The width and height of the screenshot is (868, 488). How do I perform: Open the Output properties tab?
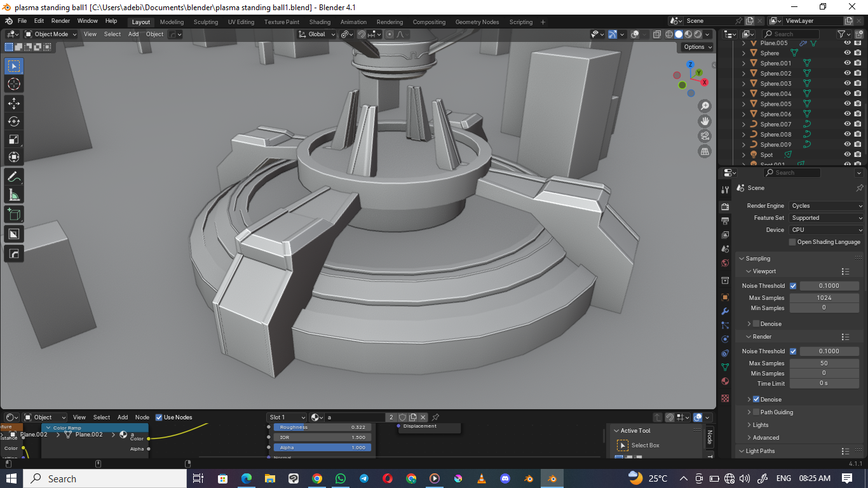pos(725,221)
